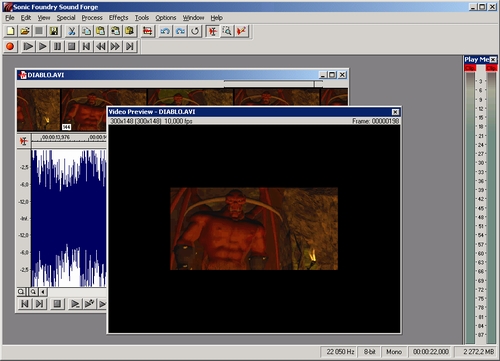Close the Play Meters panel
Image resolution: width=500 pixels, height=361 pixels.
click(x=493, y=60)
